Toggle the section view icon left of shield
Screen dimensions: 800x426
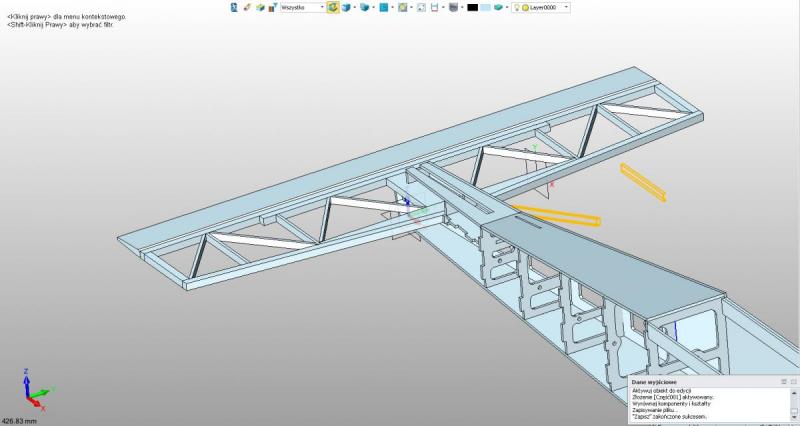point(438,7)
